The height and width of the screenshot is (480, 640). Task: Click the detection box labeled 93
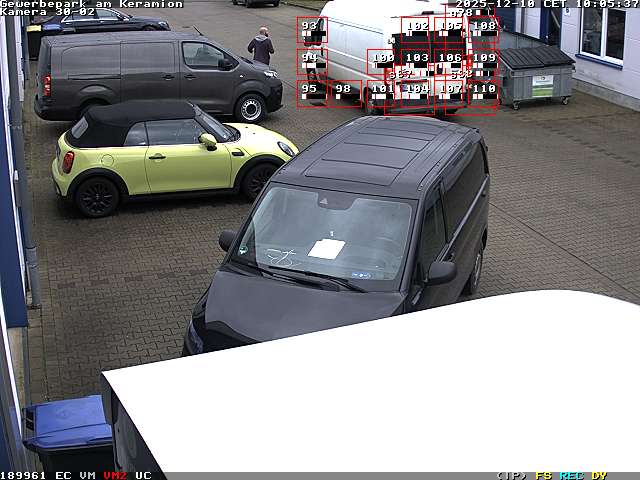coord(311,30)
